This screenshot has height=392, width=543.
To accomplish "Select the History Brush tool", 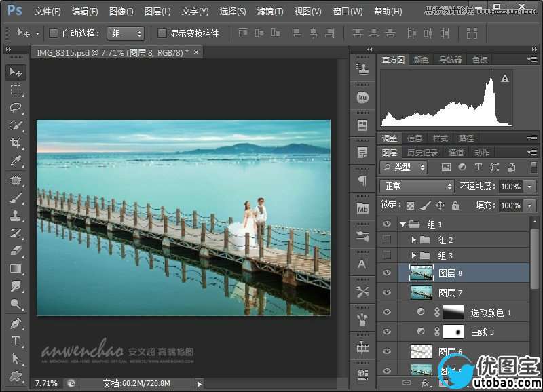I will (x=16, y=233).
